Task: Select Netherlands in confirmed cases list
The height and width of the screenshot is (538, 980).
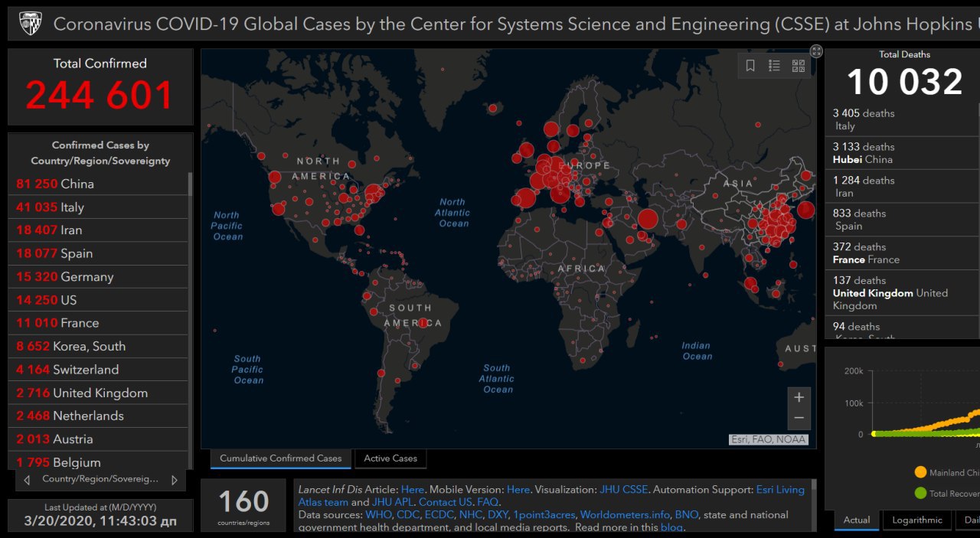Action: tap(98, 416)
